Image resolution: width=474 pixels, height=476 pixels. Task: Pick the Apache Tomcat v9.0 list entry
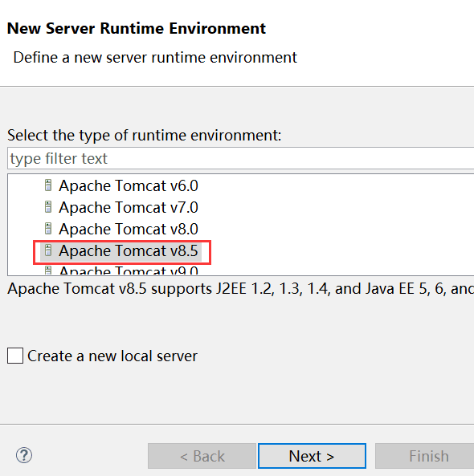[129, 271]
